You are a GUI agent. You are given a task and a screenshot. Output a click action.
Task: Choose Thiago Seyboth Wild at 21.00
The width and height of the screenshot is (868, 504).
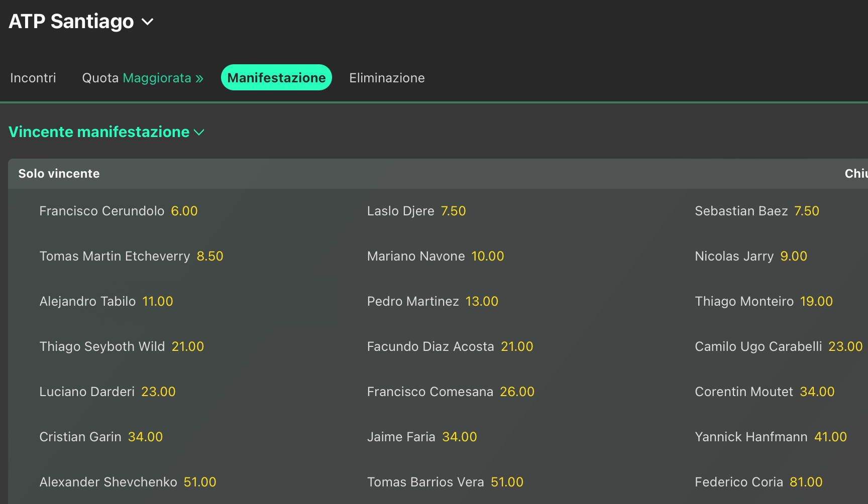(187, 346)
